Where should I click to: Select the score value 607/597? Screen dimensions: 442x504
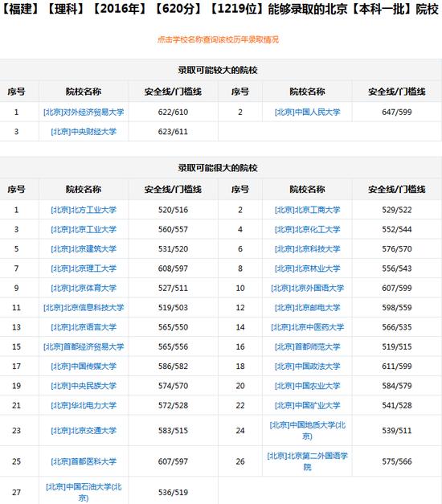pos(173,461)
